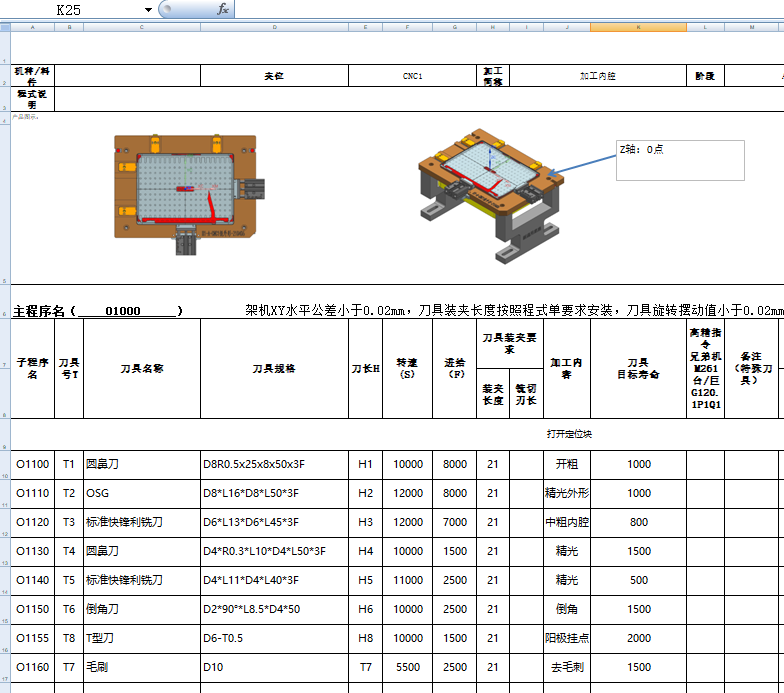Viewport: 784px width, 693px height.
Task: Click the 800 tool life cell
Action: [x=638, y=522]
